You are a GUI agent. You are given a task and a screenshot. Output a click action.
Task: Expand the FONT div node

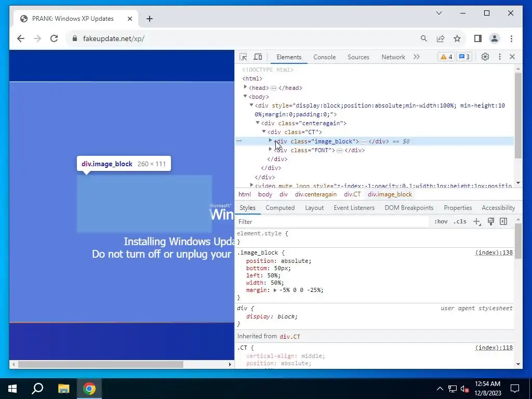pyautogui.click(x=270, y=149)
